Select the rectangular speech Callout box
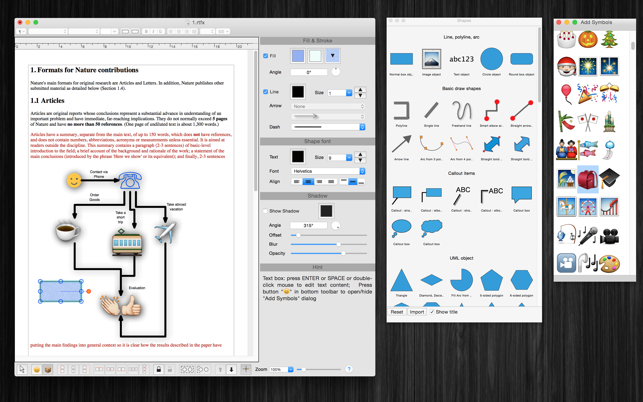 pyautogui.click(x=522, y=194)
